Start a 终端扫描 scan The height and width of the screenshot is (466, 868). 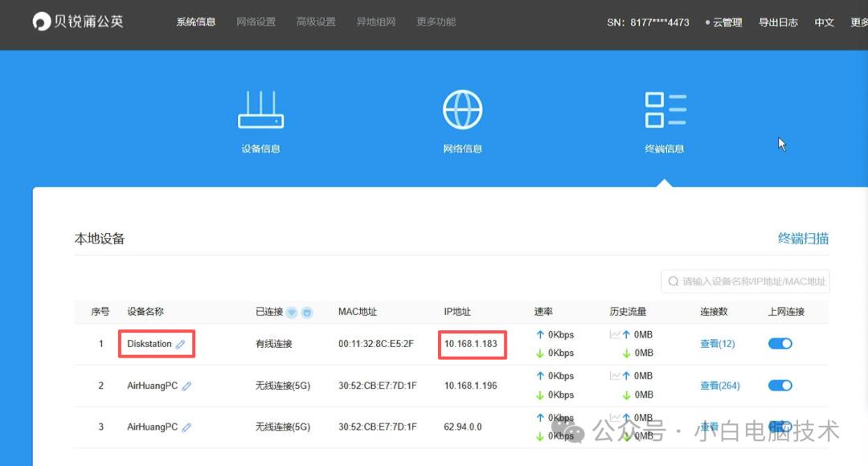[x=801, y=238]
